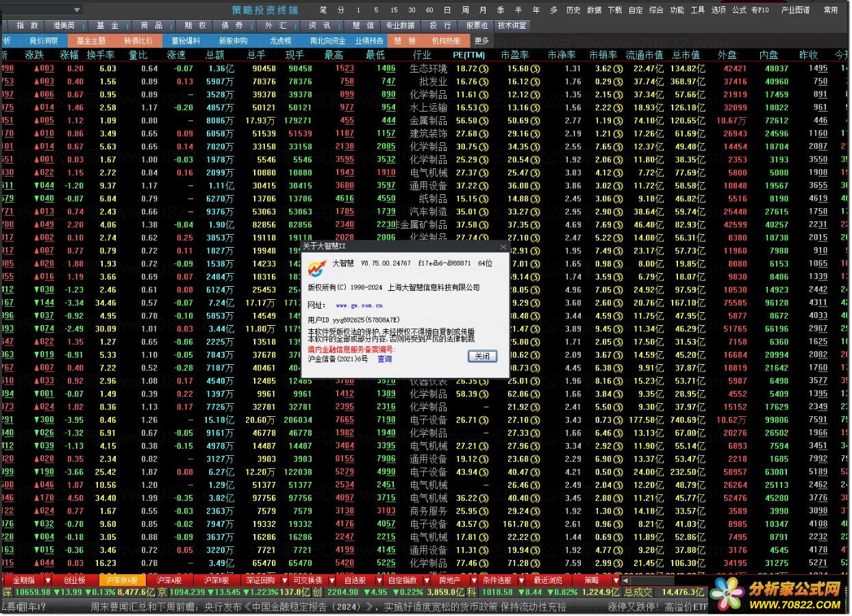Image resolution: width=852 pixels, height=616 pixels.
Task: Click circled-3 icon beside price-sales 3.62
Action: point(618,68)
